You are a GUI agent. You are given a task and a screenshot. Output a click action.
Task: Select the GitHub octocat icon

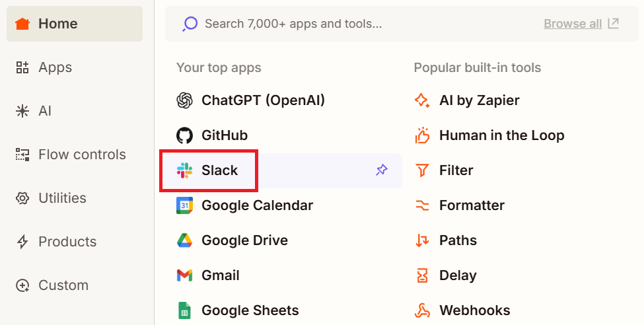pos(184,135)
